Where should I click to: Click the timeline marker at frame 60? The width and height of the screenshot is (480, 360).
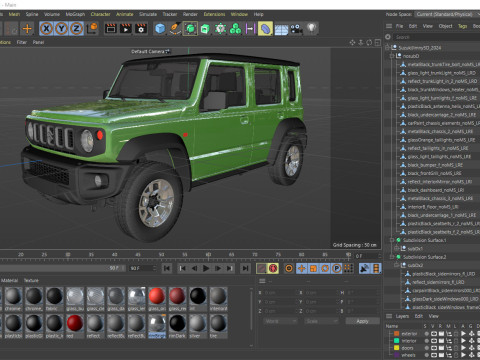(208, 255)
